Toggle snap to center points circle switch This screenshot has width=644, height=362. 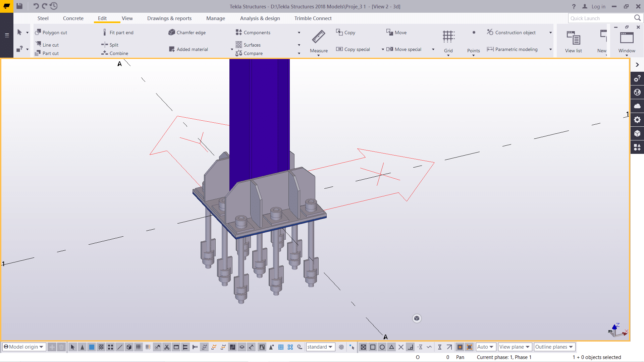coord(382,347)
